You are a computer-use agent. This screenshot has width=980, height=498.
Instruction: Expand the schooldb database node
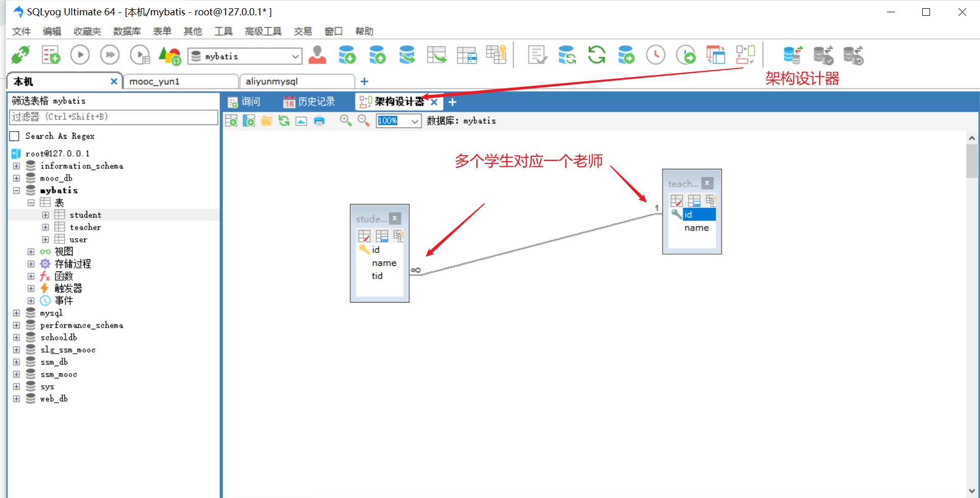tap(16, 337)
